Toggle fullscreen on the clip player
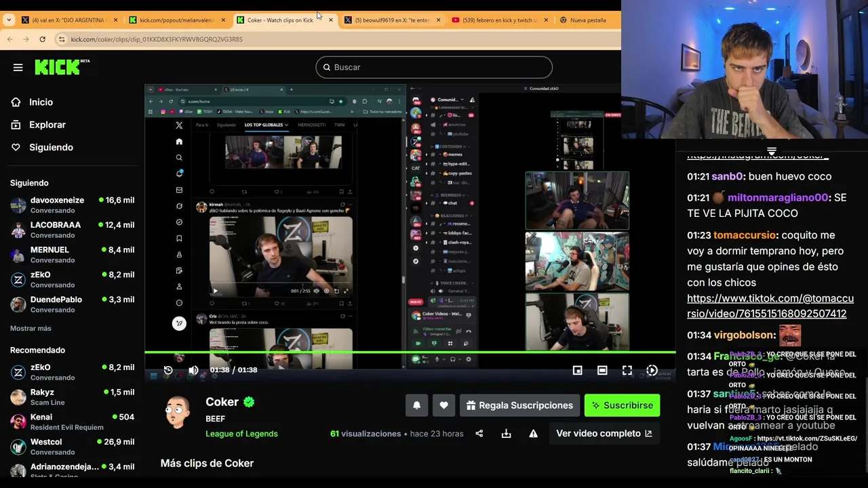Screen dimensions: 868x488 [x=627, y=370]
